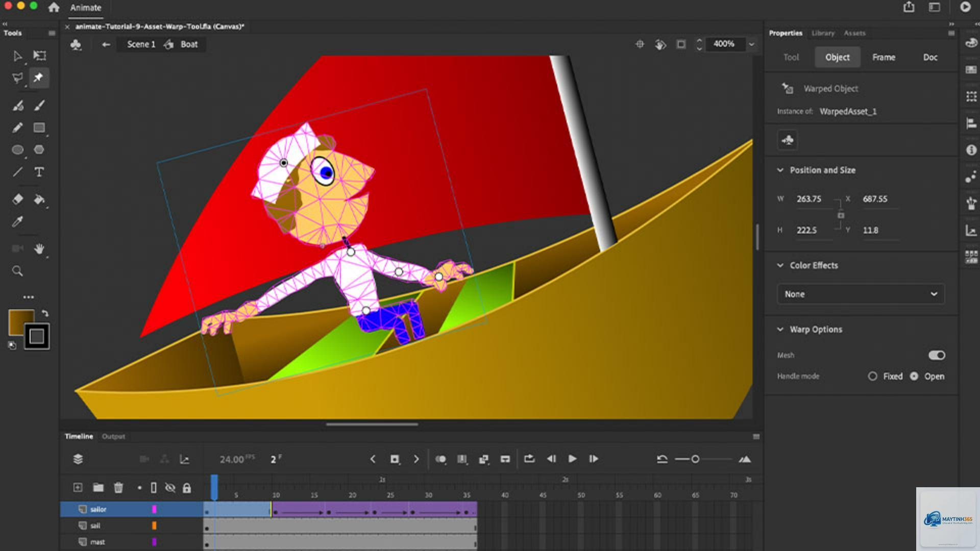This screenshot has height=551, width=980.
Task: Select the Eraser tool
Action: point(17,199)
